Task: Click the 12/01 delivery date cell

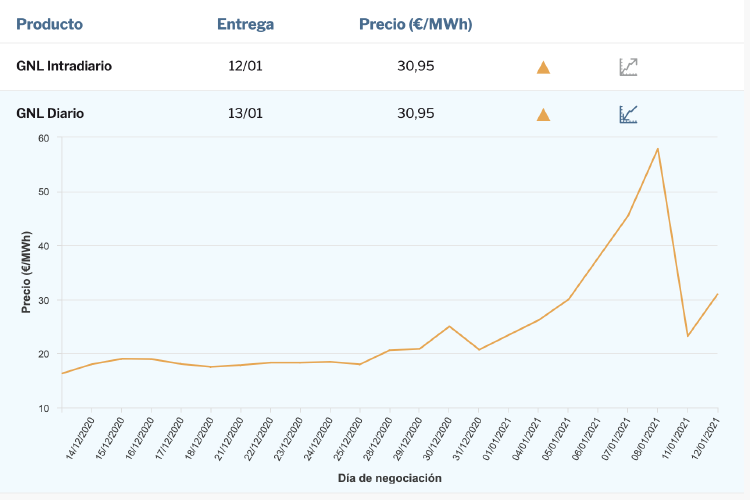Action: click(x=245, y=66)
